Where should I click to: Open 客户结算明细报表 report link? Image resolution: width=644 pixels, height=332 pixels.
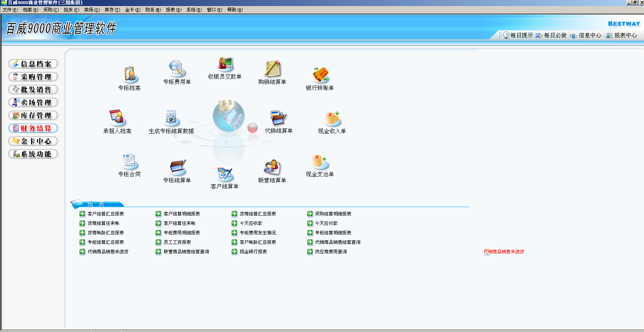(182, 214)
